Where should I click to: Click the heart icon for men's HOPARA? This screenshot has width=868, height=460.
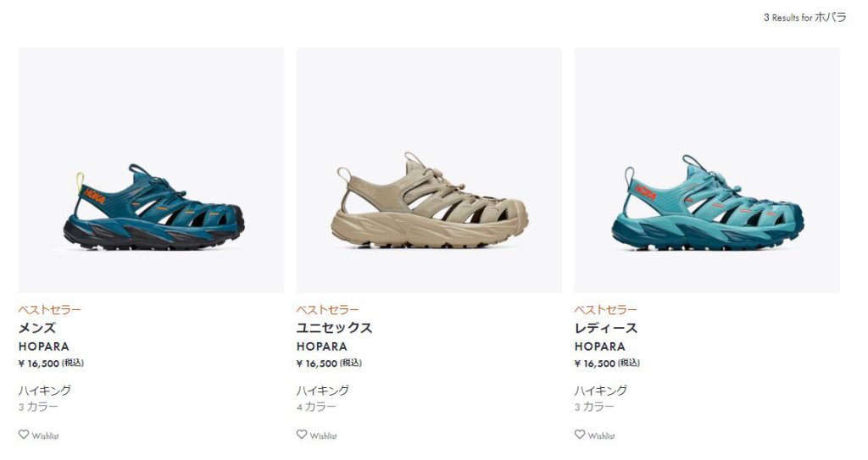[x=23, y=435]
